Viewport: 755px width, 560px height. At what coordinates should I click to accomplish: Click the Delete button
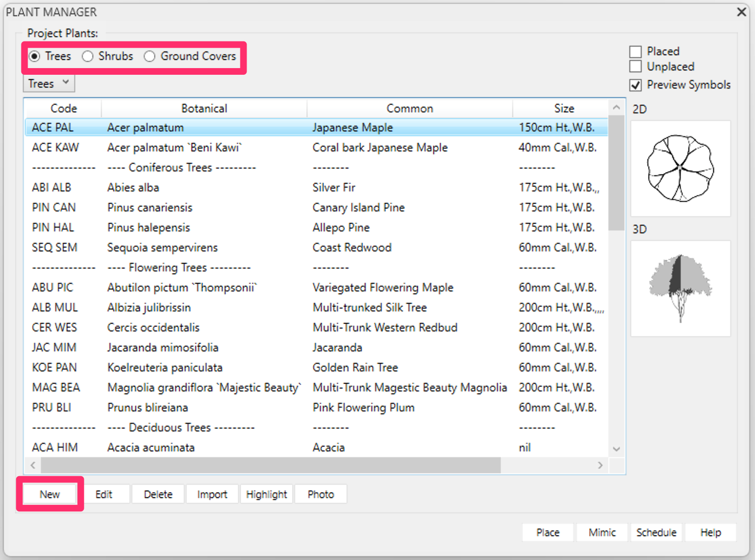click(x=158, y=494)
